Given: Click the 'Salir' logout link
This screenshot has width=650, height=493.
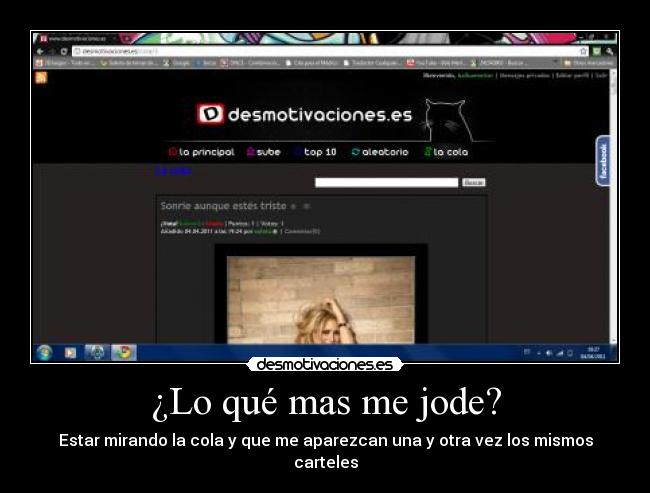Looking at the screenshot, I should [x=601, y=75].
